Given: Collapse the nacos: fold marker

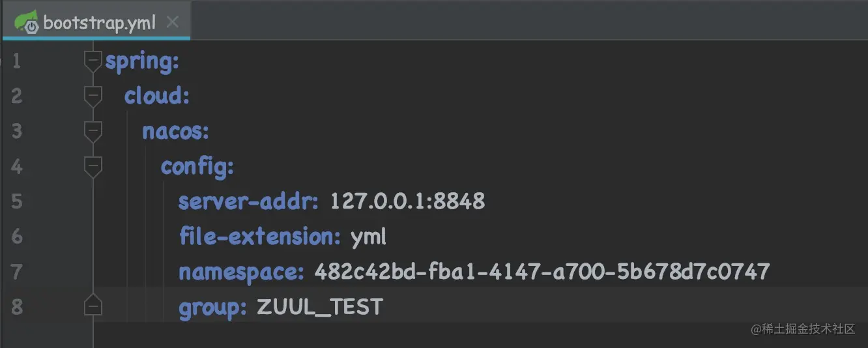Looking at the screenshot, I should 94,131.
